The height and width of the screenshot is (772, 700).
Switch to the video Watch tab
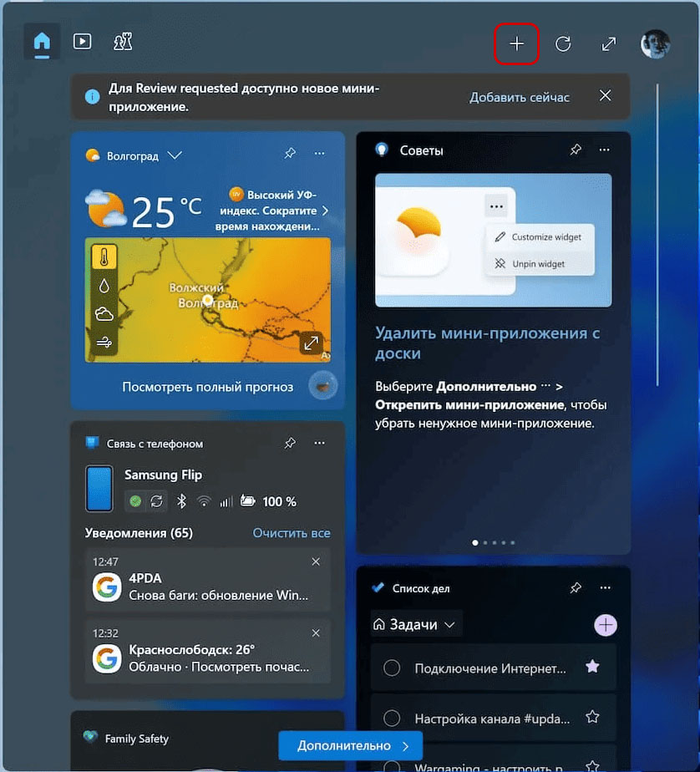[82, 42]
